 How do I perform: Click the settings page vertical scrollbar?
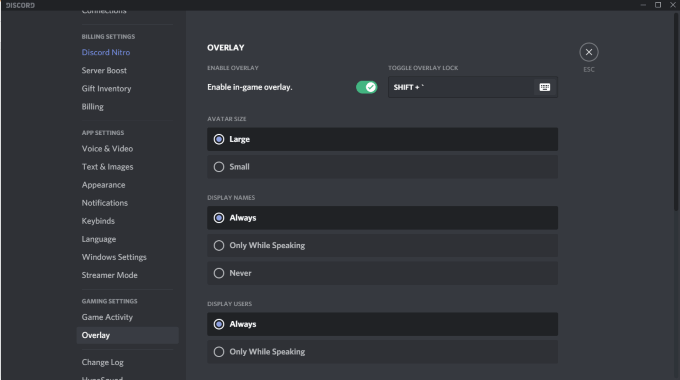coord(676,113)
